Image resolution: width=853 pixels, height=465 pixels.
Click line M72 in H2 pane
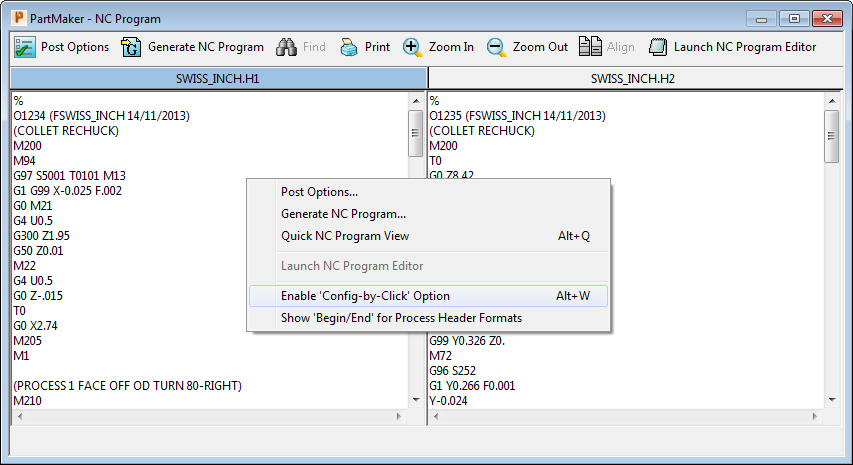441,356
